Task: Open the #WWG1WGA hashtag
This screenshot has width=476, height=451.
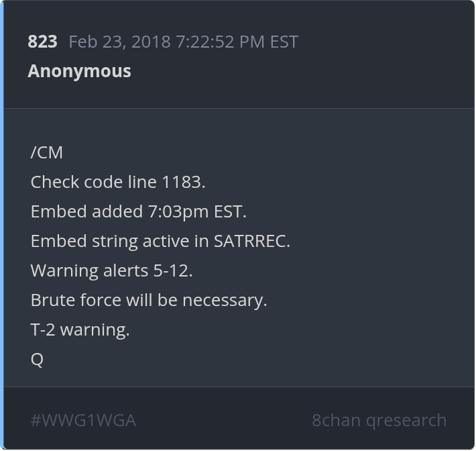Action: pyautogui.click(x=83, y=420)
